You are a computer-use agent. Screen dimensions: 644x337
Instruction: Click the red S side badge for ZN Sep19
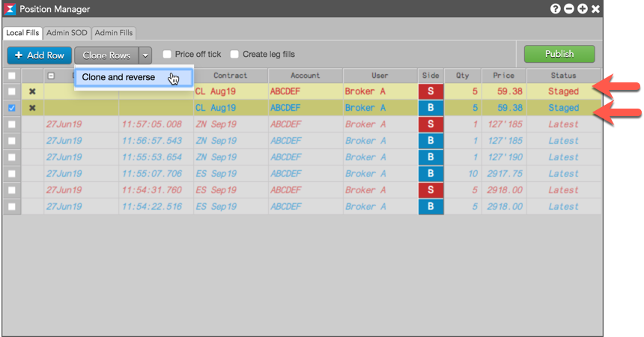point(431,124)
